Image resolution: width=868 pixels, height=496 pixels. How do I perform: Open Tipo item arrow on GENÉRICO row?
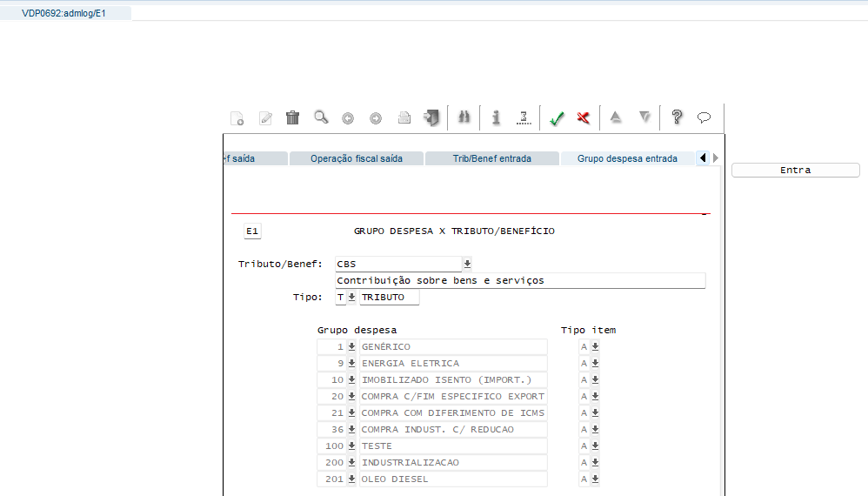595,346
